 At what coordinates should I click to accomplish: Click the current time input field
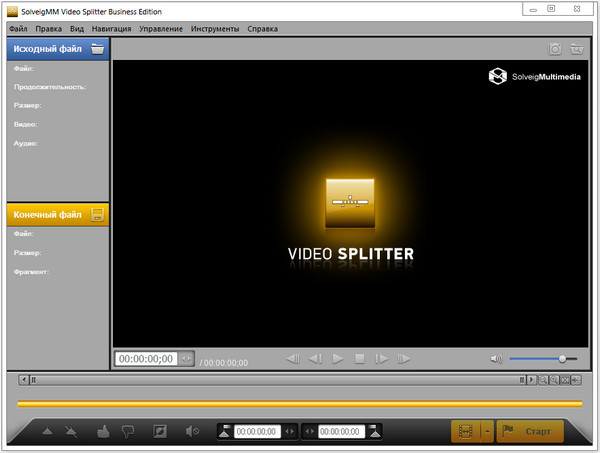pyautogui.click(x=146, y=359)
